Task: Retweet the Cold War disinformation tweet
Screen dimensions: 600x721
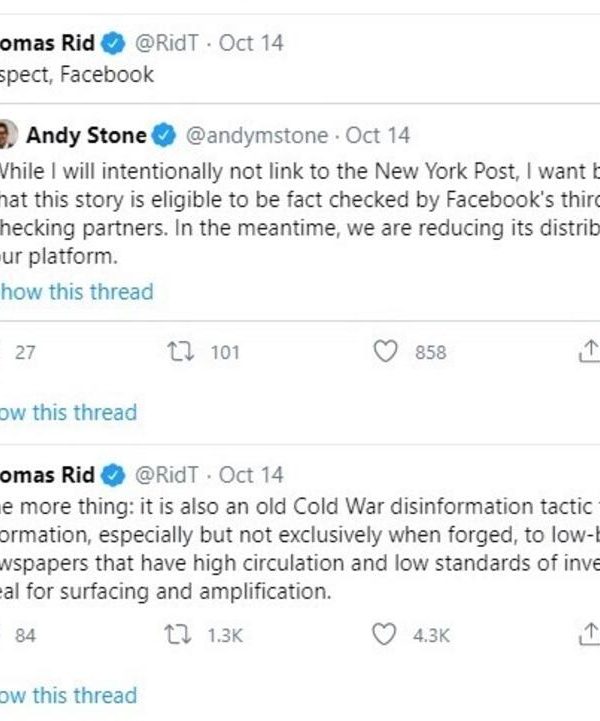Action: [182, 635]
